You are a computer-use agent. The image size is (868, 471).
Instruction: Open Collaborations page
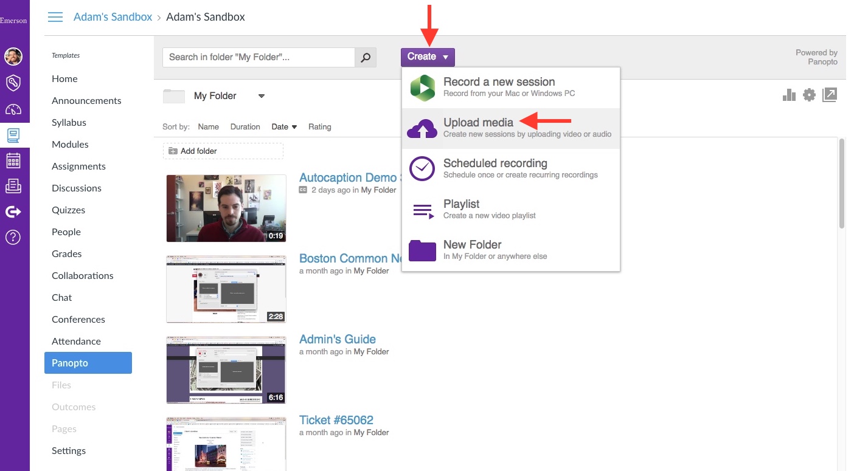click(83, 276)
